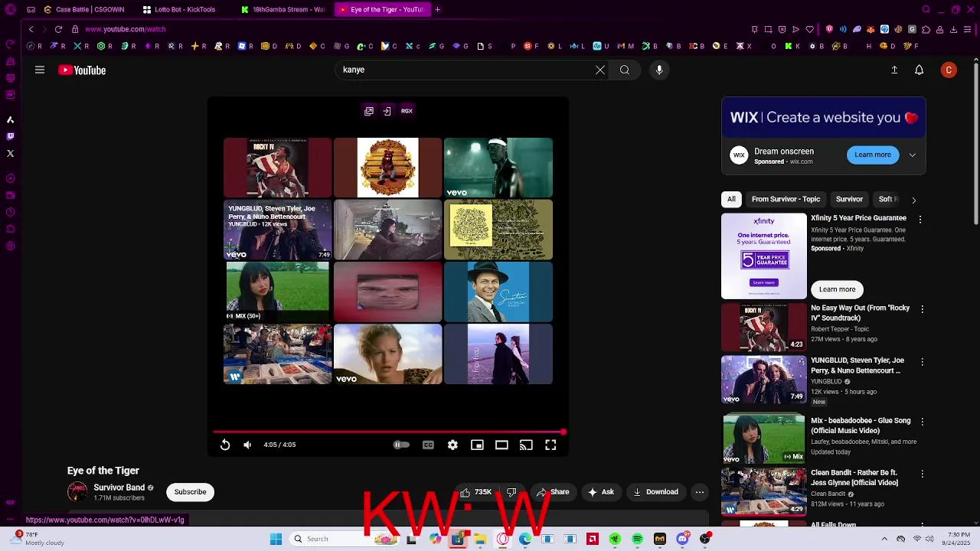This screenshot has width=980, height=551.
Task: Open the player settings gear
Action: tap(452, 445)
